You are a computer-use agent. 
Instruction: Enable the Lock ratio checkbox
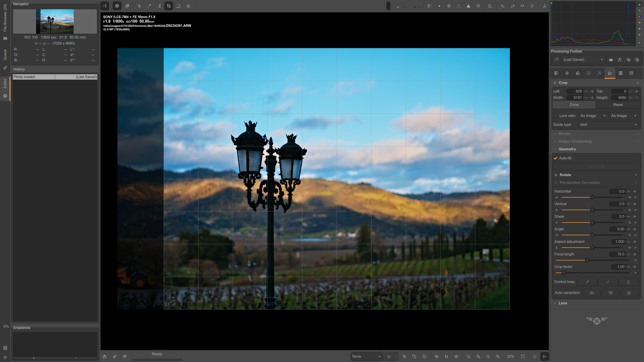555,116
